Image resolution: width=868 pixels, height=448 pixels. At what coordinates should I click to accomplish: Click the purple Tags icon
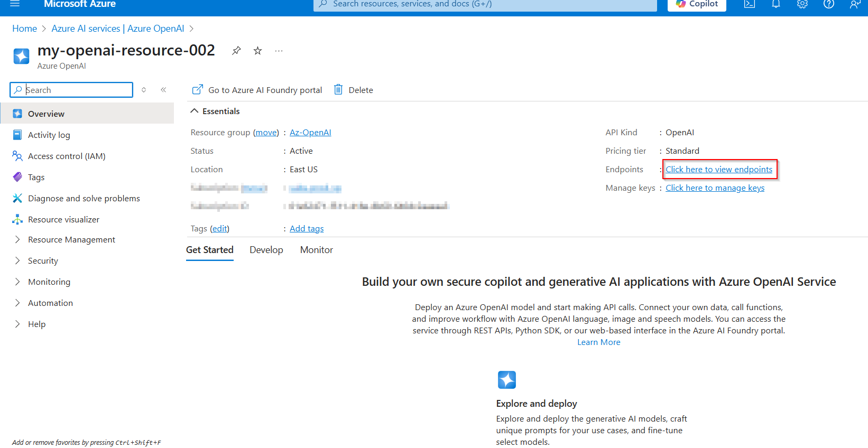[17, 177]
